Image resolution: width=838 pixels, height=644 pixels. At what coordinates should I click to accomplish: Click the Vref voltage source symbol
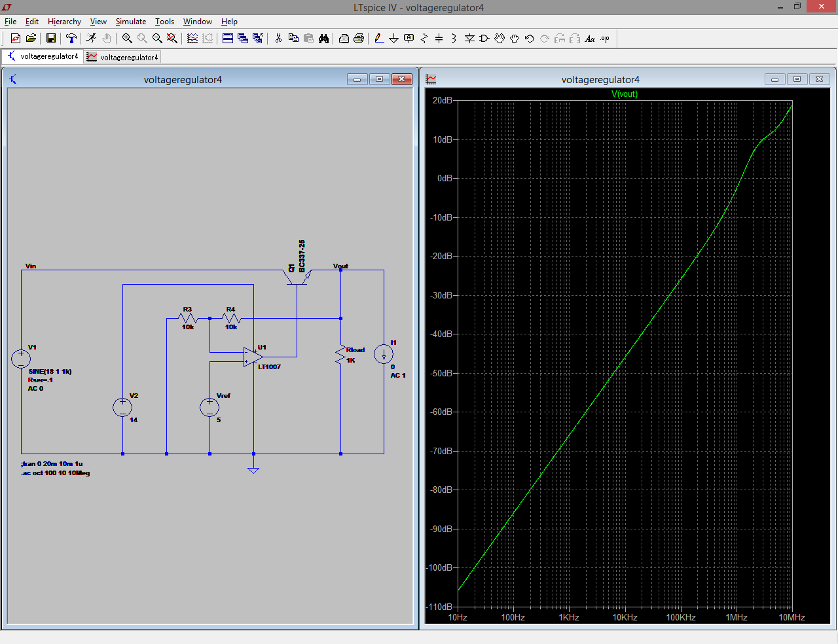pyautogui.click(x=209, y=408)
